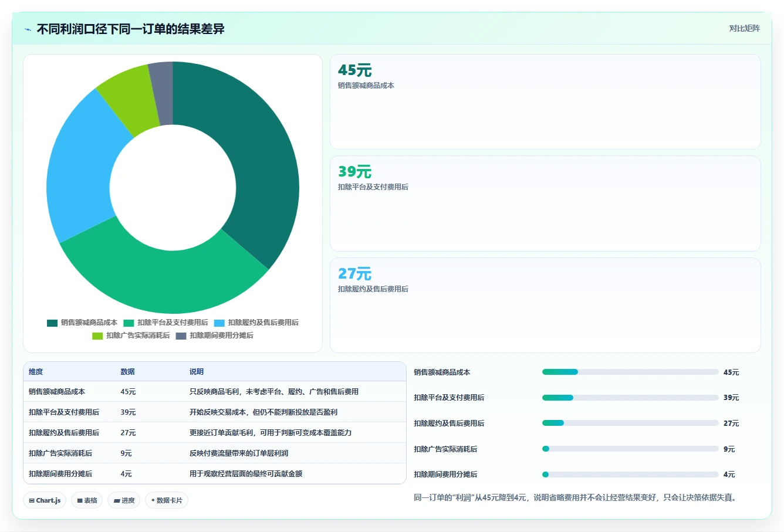The height and width of the screenshot is (532, 784).
Task: Click the description starting 只反映商品毛利
Action: [274, 392]
